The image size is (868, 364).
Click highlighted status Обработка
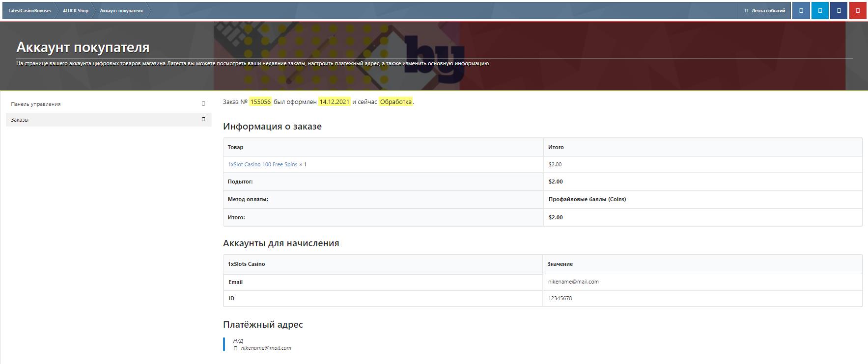(x=395, y=102)
